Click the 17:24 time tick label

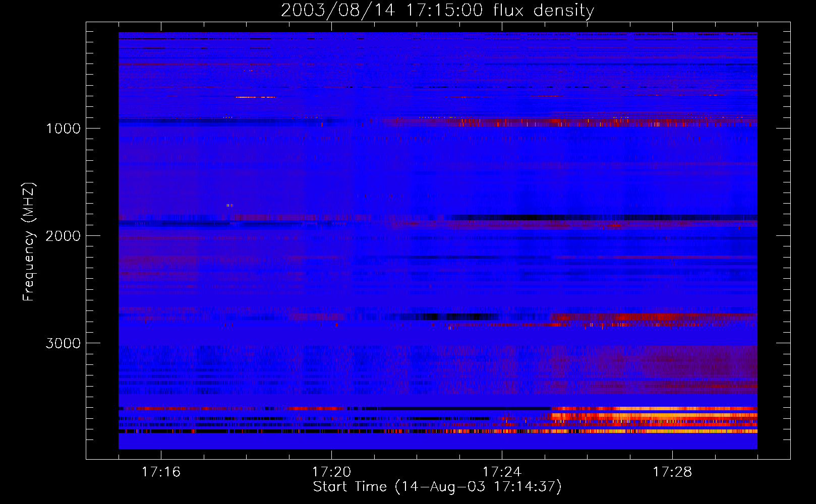click(x=502, y=472)
